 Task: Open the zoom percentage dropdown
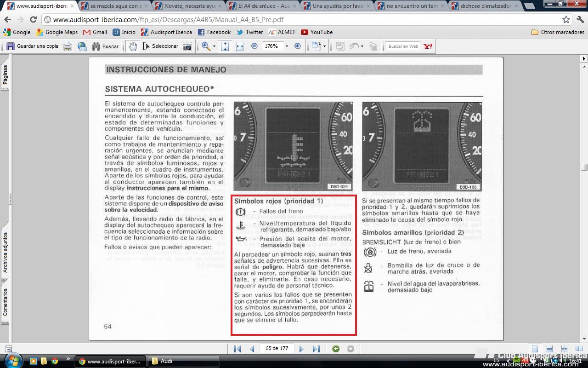click(x=287, y=46)
